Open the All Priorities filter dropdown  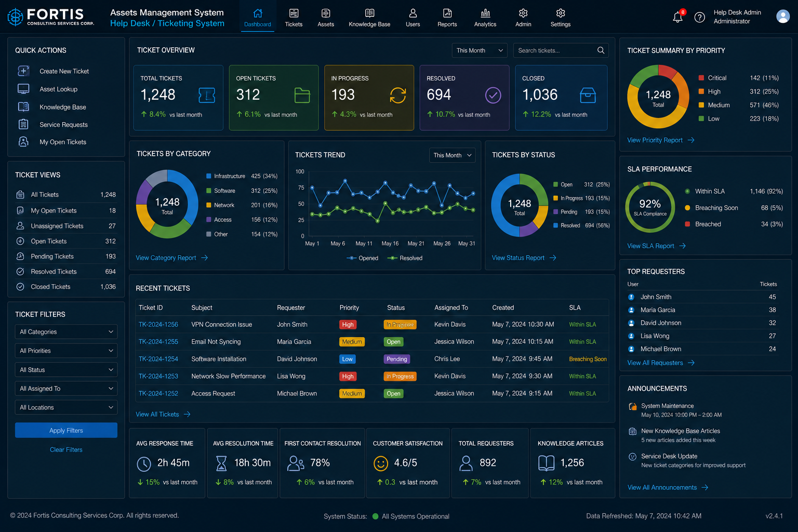tap(66, 351)
